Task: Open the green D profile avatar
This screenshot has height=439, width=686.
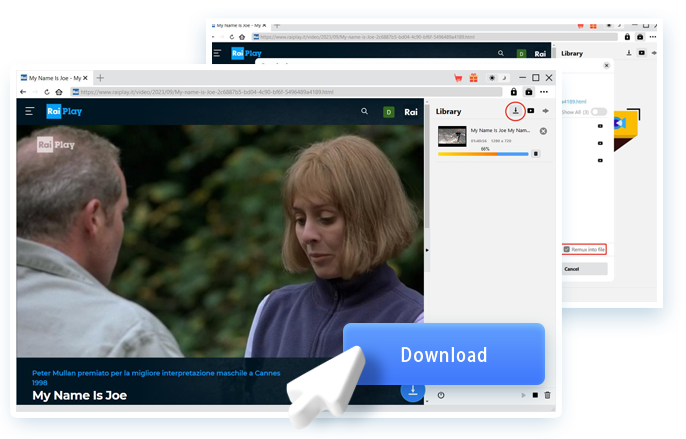Action: 388,112
